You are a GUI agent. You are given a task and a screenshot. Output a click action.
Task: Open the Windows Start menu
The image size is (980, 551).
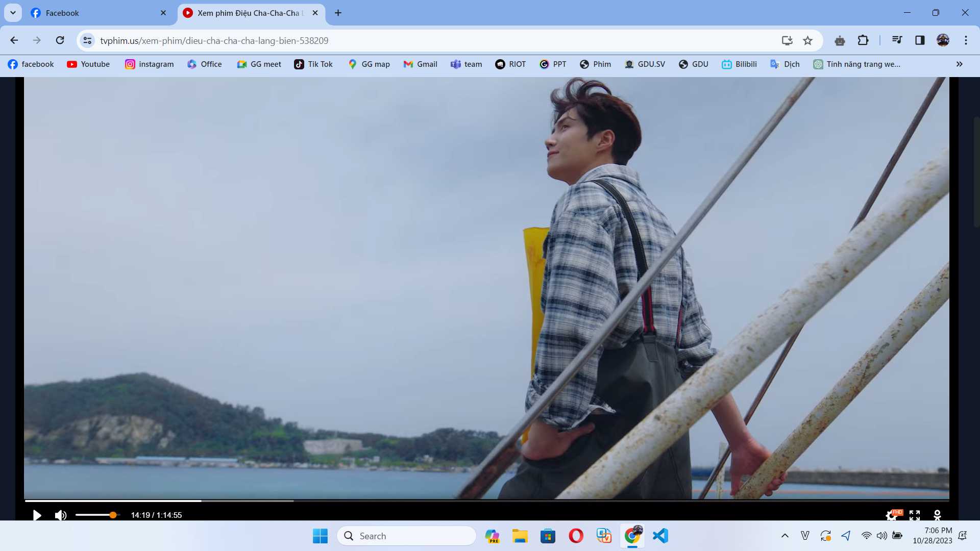tap(320, 536)
